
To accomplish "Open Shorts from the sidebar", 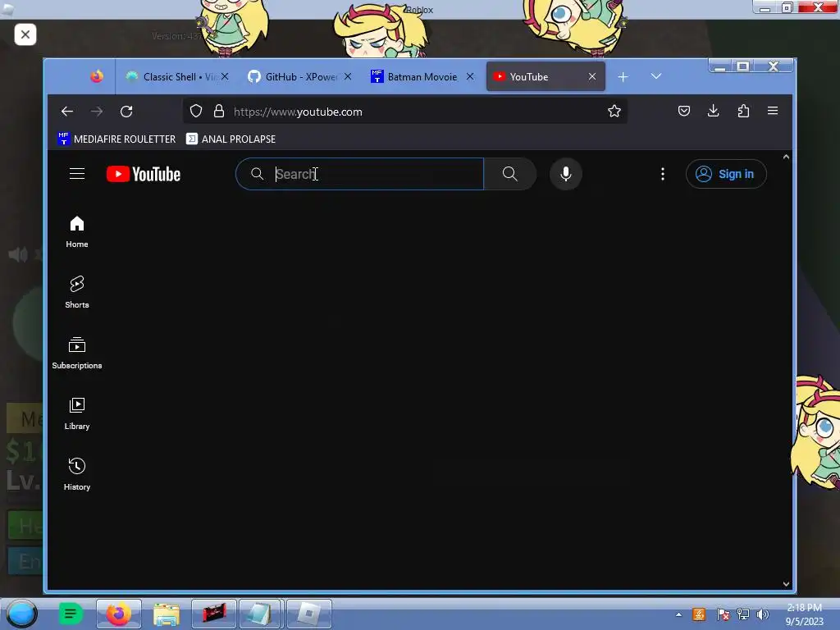I will (x=77, y=292).
